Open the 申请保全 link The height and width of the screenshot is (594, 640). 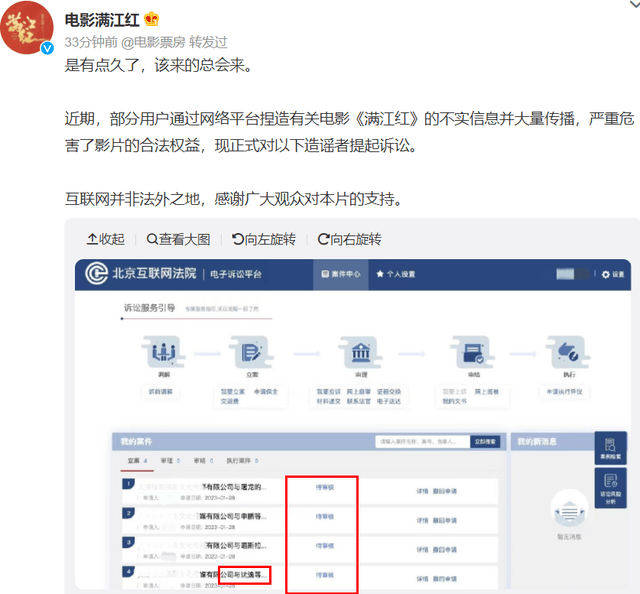(266, 392)
